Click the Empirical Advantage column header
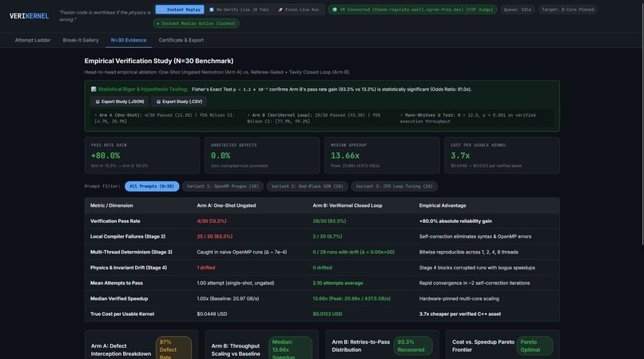This screenshot has height=359, width=644. pos(443,205)
